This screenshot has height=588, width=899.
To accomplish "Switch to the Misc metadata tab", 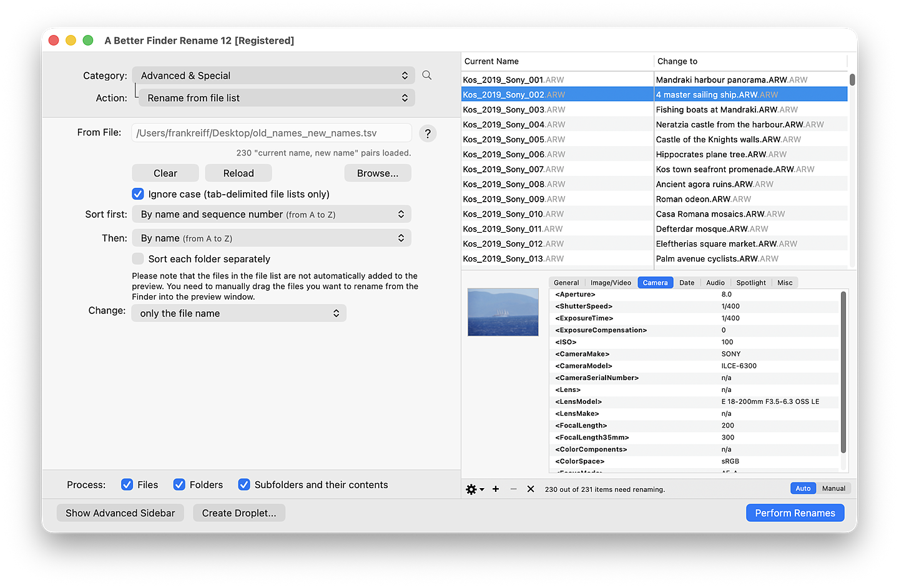I will pos(785,283).
